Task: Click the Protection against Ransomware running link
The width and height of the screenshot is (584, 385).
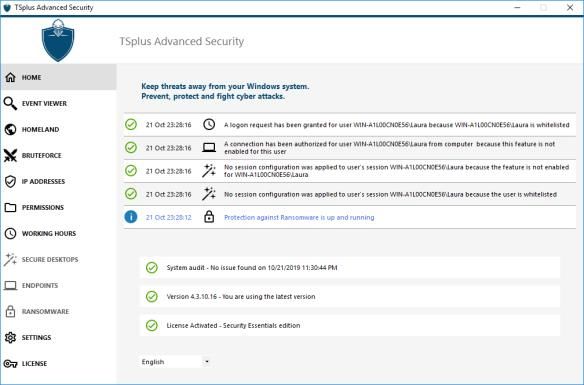Action: pyautogui.click(x=299, y=217)
